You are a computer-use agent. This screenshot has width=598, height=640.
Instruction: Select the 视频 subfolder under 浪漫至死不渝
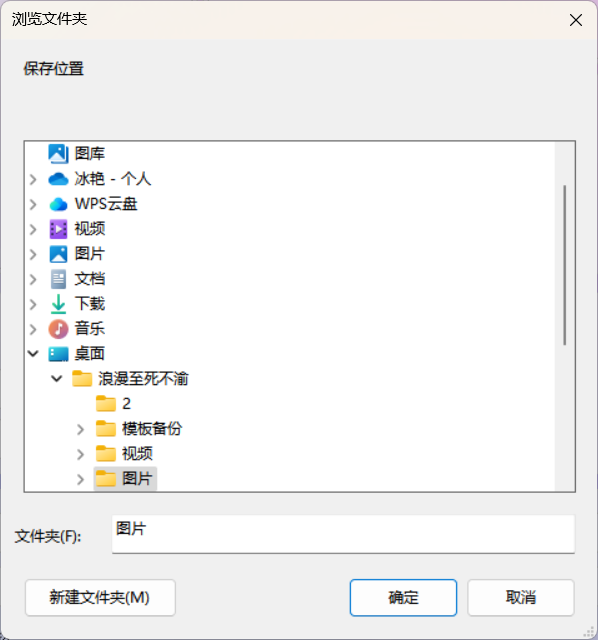[124, 454]
